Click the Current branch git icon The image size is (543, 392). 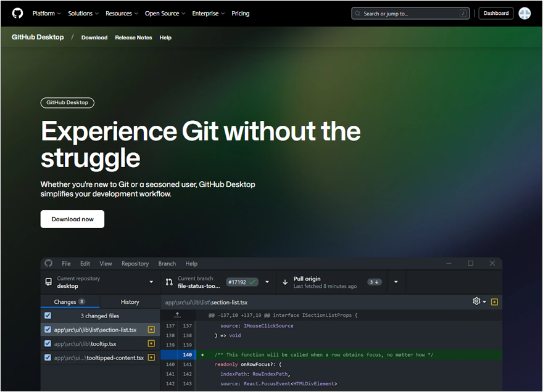(x=169, y=282)
